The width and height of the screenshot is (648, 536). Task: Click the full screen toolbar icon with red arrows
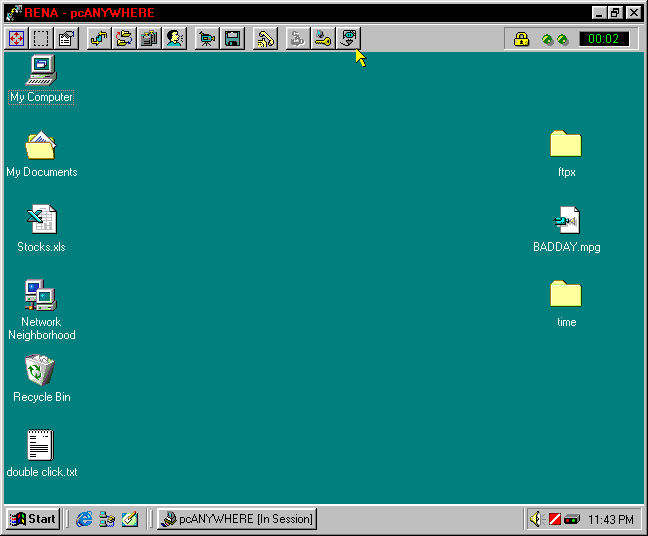pyautogui.click(x=16, y=39)
